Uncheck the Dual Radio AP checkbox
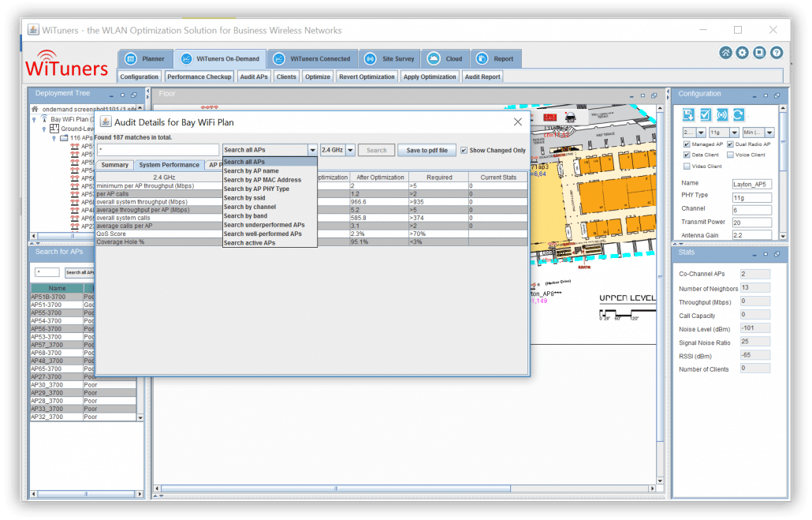This screenshot has width=812, height=520. pos(730,144)
